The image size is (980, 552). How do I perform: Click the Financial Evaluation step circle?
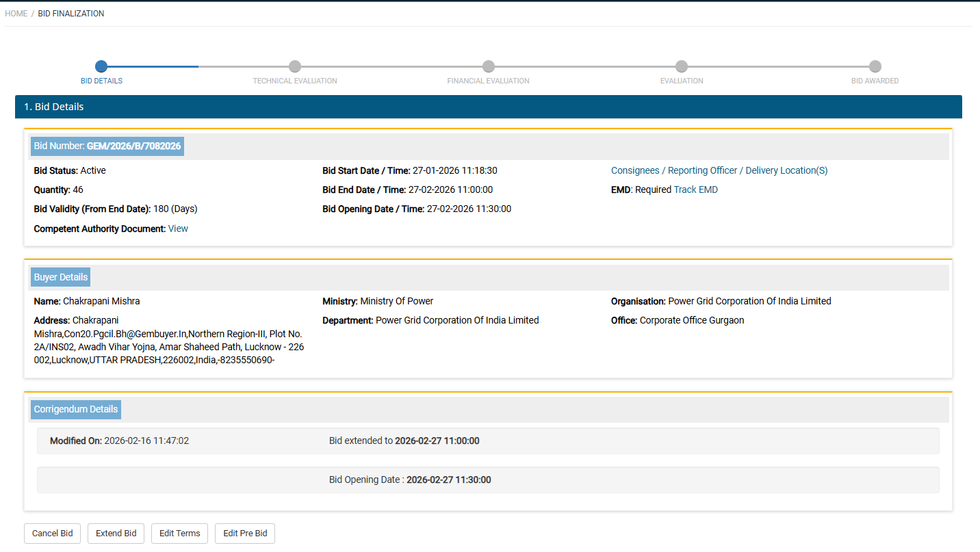coord(489,66)
